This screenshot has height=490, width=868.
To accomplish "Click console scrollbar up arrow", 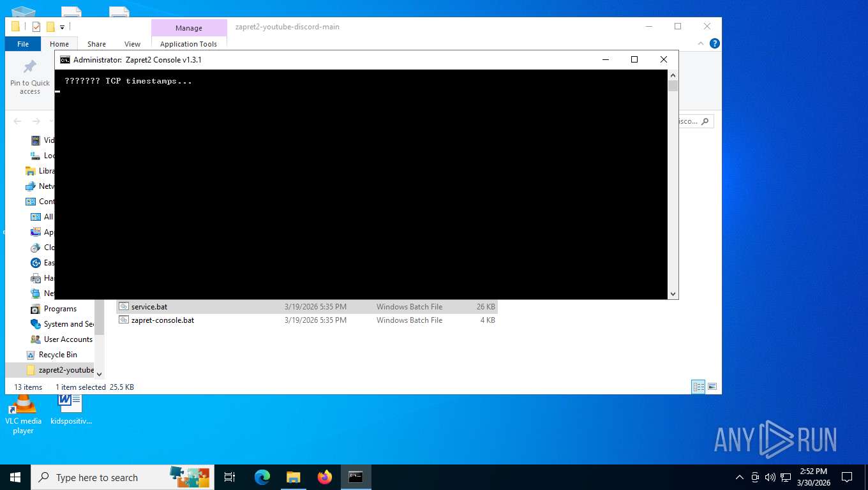I will tap(673, 75).
